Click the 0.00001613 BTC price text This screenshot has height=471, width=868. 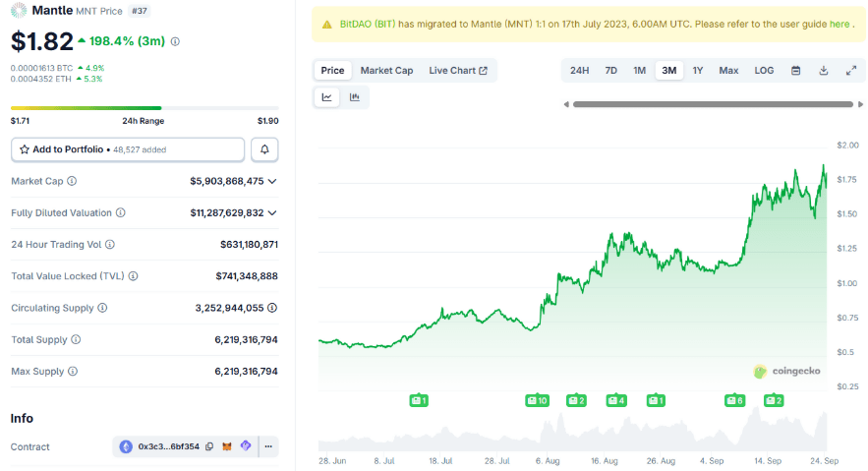[x=41, y=68]
